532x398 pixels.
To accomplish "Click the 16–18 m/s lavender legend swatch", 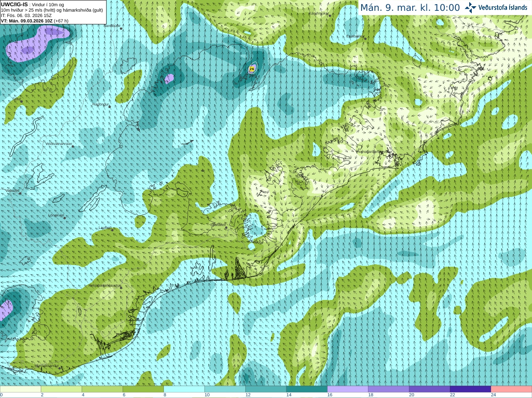I will pyautogui.click(x=348, y=389).
